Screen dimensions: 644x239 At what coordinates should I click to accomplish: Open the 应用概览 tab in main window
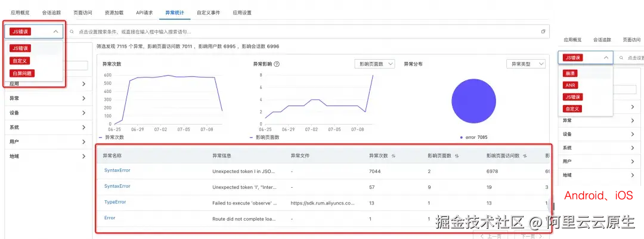(20, 13)
